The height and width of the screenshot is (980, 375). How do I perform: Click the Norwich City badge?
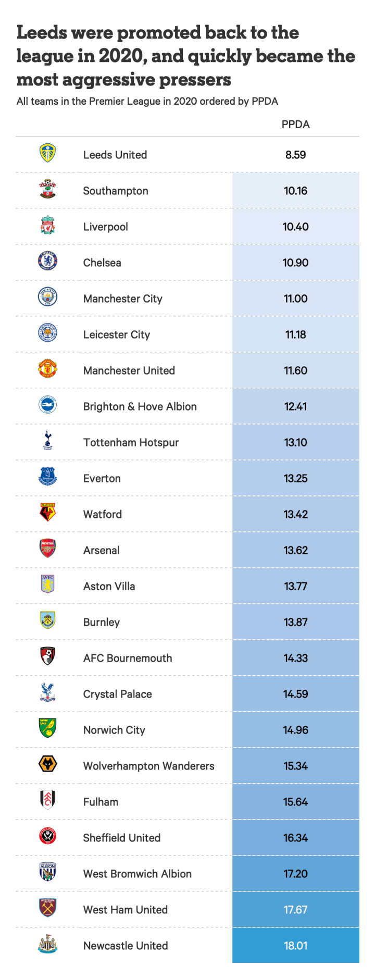point(48,729)
